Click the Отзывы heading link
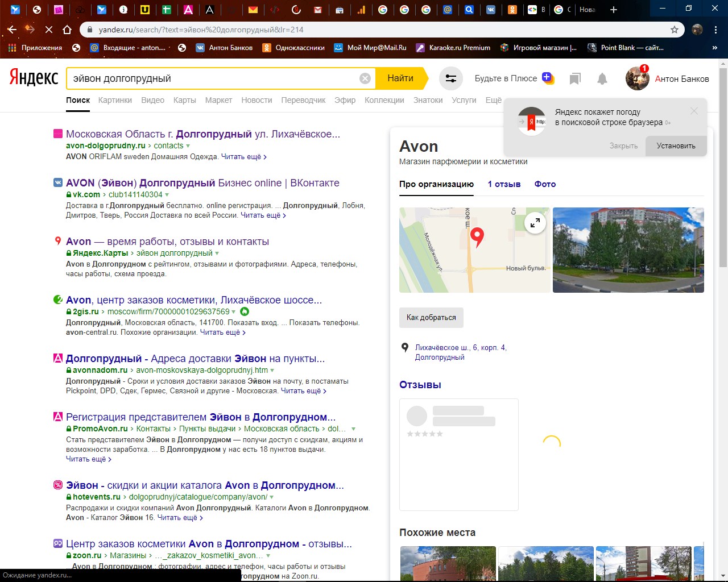The width and height of the screenshot is (728, 582). (x=420, y=385)
